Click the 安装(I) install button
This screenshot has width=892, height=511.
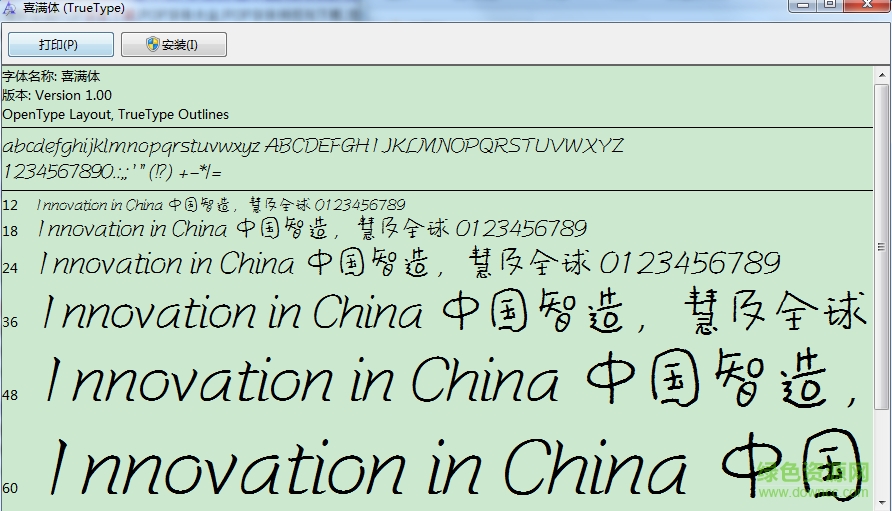click(x=174, y=44)
